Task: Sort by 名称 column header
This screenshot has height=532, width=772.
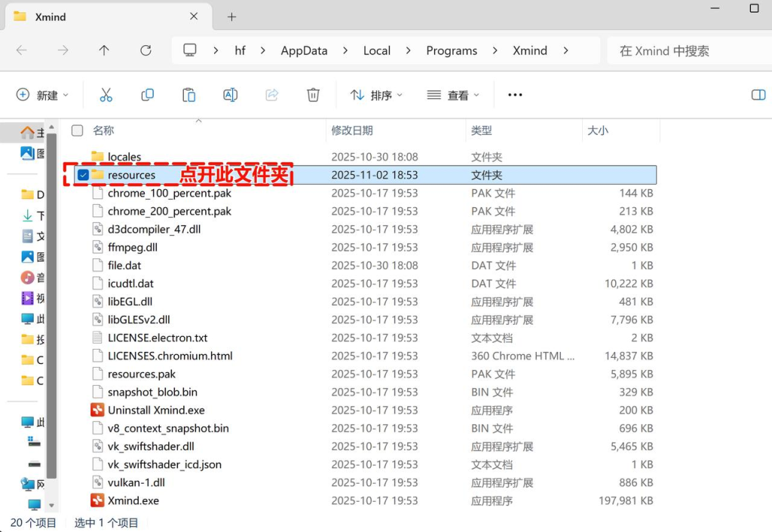Action: [103, 130]
